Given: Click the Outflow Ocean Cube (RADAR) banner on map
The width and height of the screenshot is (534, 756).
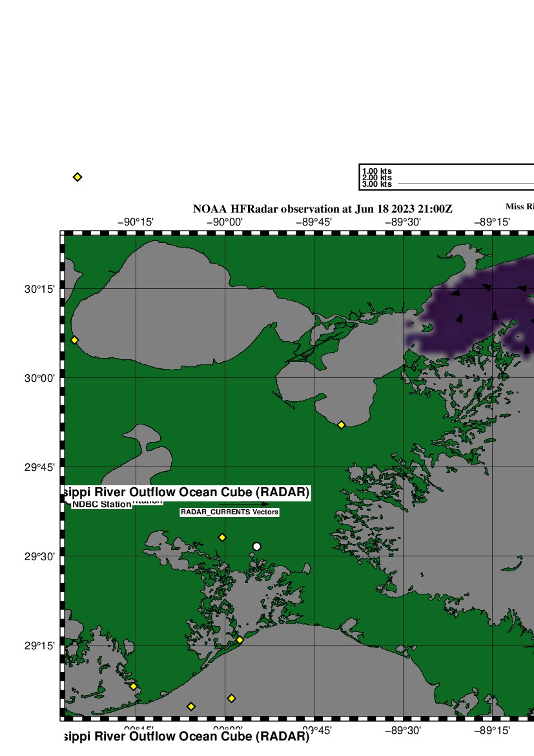Looking at the screenshot, I should tap(186, 493).
